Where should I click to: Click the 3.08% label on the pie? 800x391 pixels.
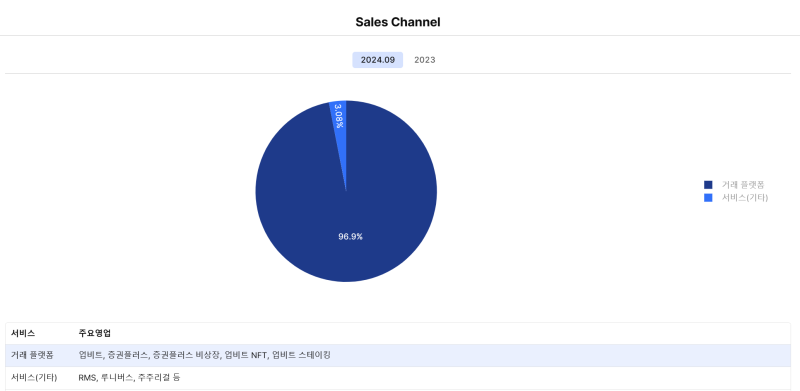[339, 116]
